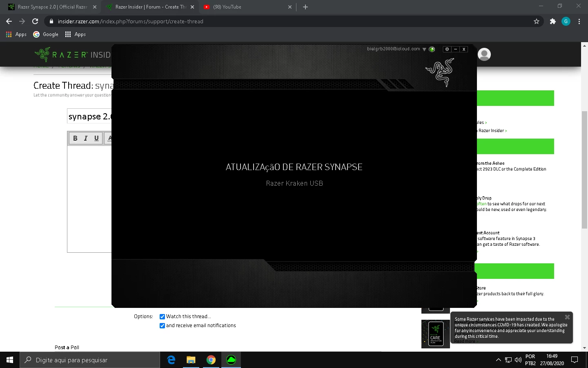The image size is (588, 368).
Task: Open the bielgrb2000@icloud.com account dropdown
Action: point(424,49)
